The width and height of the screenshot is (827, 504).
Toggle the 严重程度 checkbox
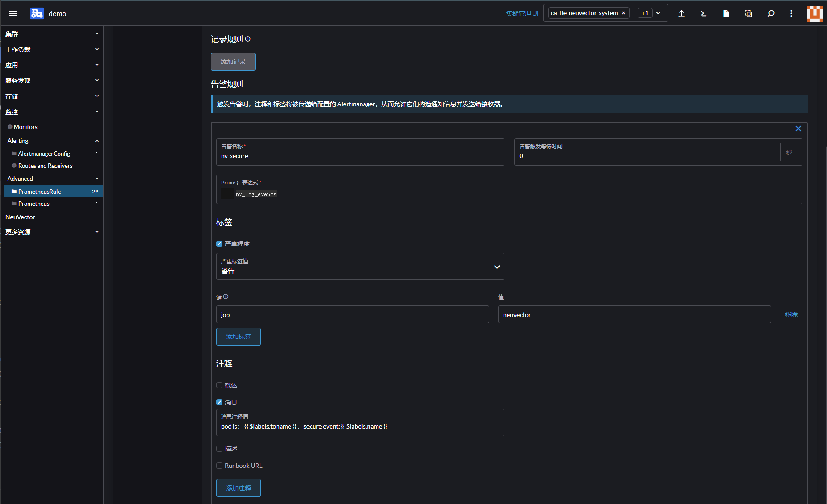[219, 244]
